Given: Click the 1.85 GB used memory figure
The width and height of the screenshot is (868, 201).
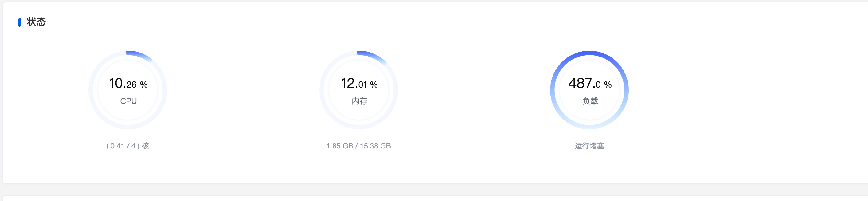Looking at the screenshot, I should coord(339,146).
